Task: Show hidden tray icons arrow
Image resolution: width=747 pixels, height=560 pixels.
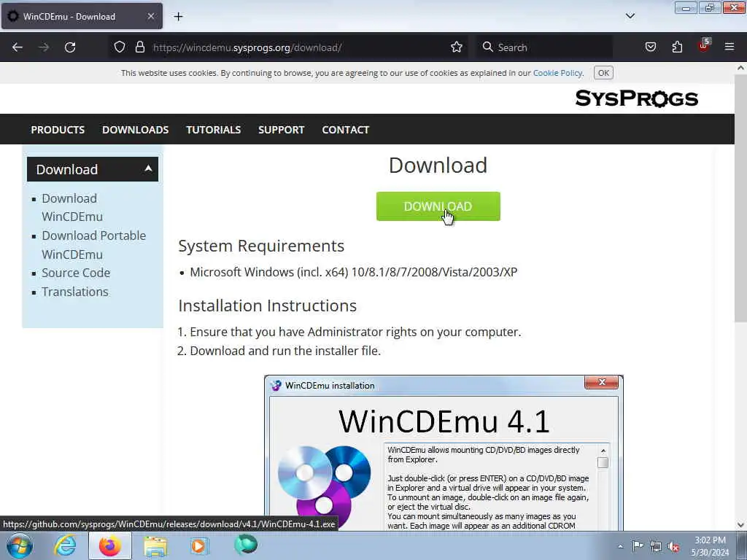Action: pos(620,546)
